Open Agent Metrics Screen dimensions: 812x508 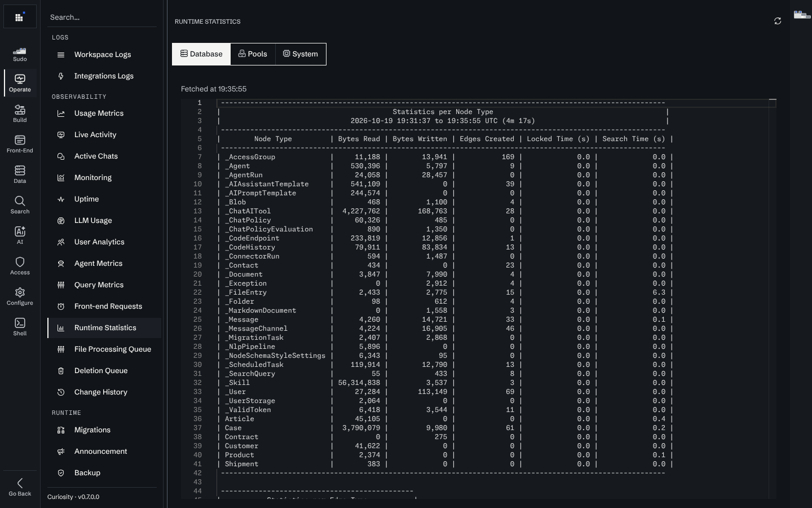[104, 264]
